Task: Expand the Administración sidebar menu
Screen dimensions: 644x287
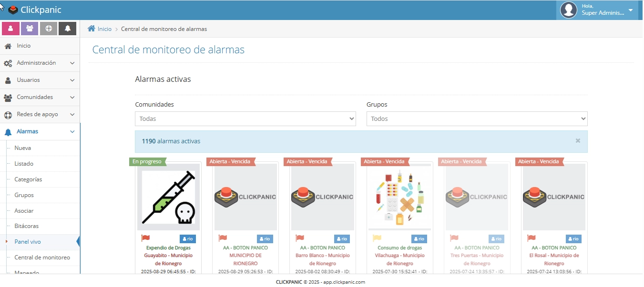Action: [40, 63]
